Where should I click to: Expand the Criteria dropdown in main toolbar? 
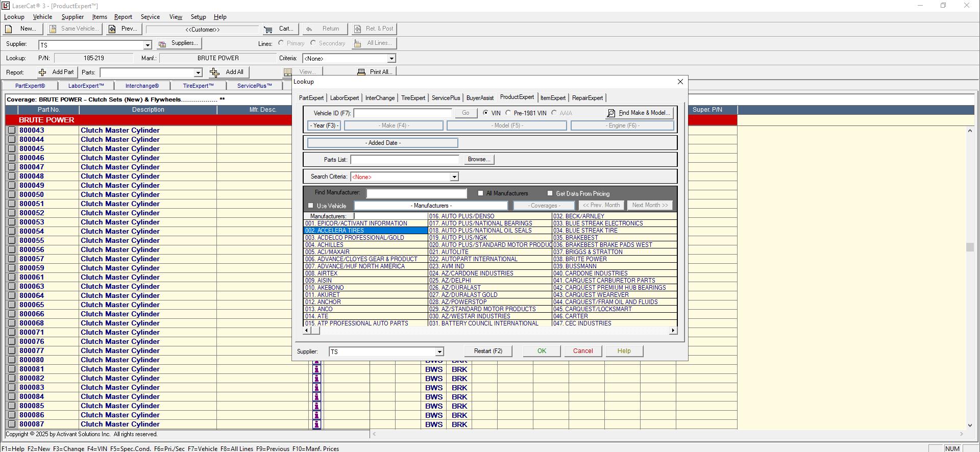click(391, 59)
